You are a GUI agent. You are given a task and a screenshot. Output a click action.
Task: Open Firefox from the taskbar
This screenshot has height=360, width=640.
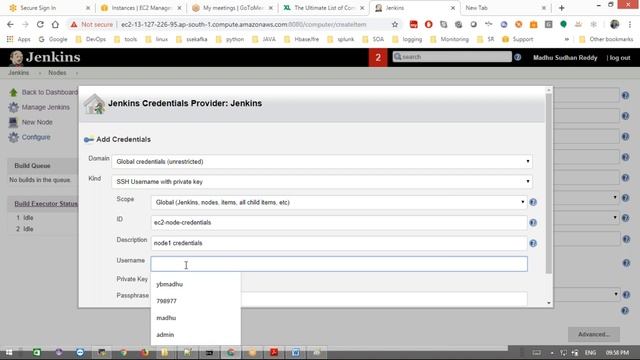point(144,352)
